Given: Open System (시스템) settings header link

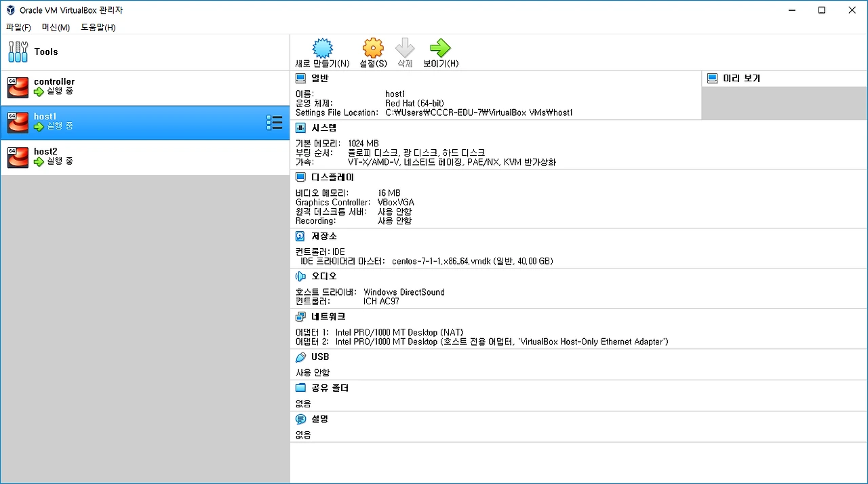Looking at the screenshot, I should tap(324, 127).
